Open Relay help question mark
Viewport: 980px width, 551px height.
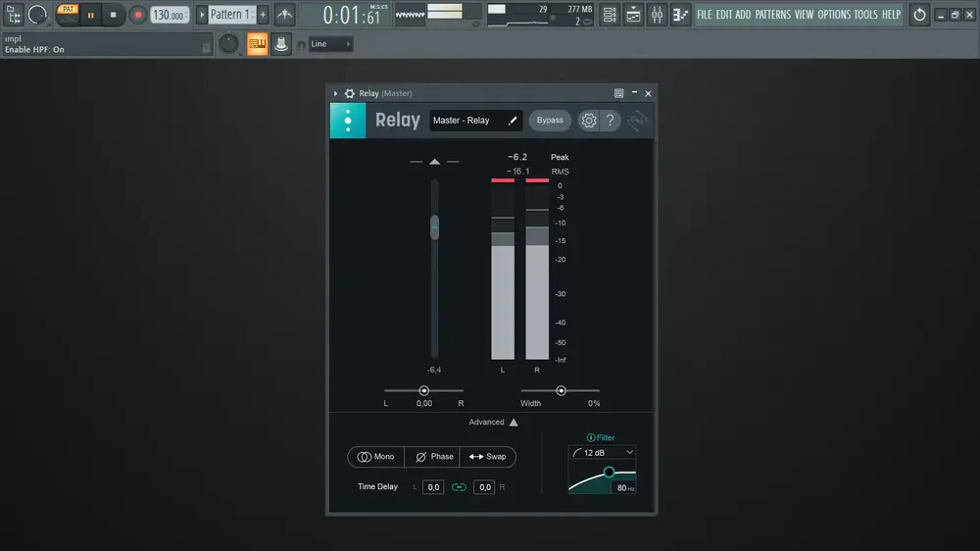[x=610, y=120]
